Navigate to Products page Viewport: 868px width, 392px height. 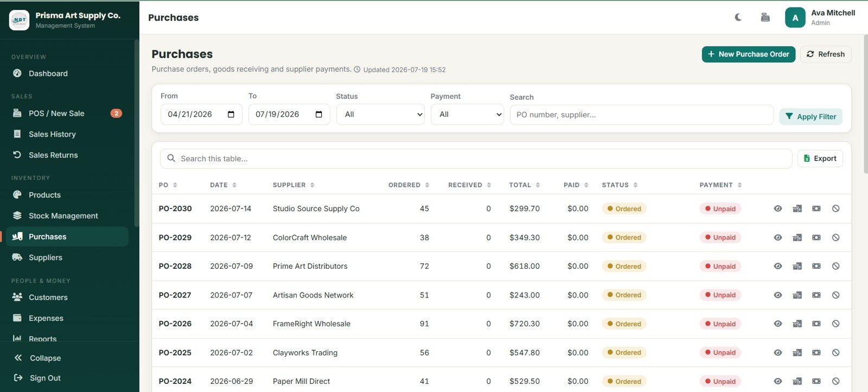tap(67, 195)
